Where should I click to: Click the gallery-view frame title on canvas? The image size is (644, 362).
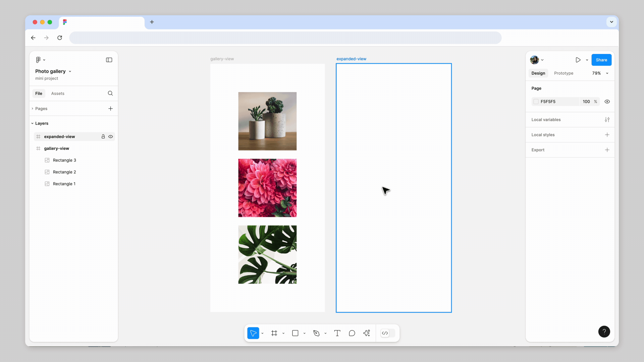point(222,59)
